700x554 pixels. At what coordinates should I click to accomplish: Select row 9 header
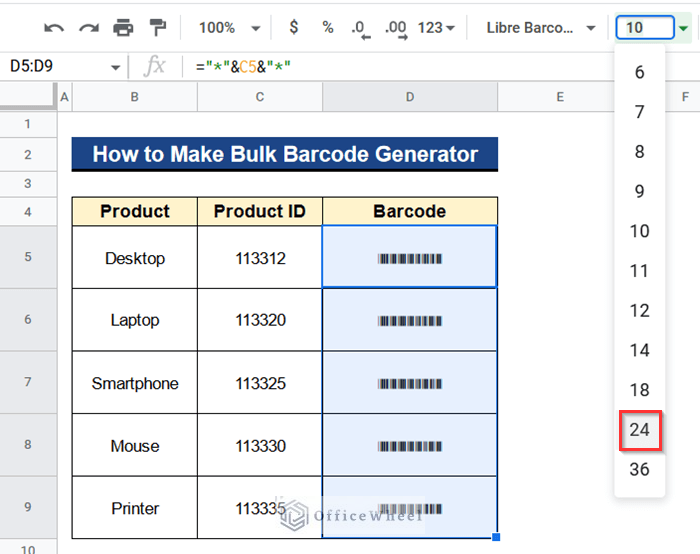[x=28, y=507]
